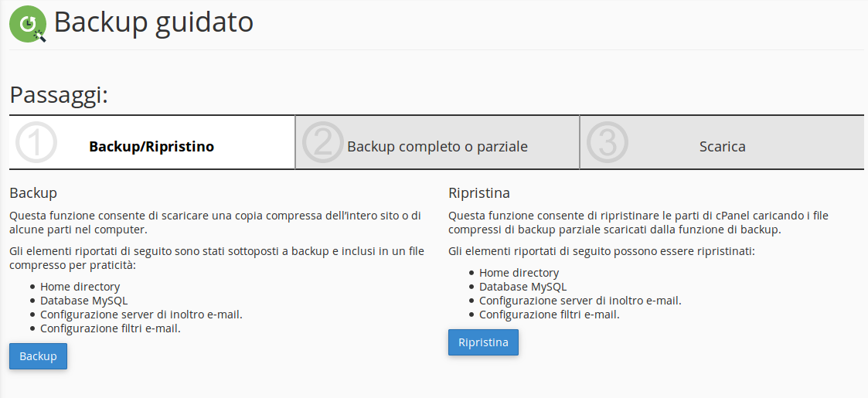Click Database MySQL in the Backup list
Viewport: 868px width, 398px height.
83,301
